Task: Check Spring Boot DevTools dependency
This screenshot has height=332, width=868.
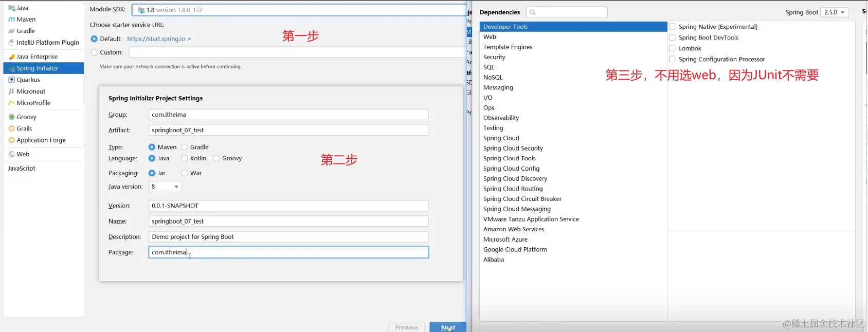Action: point(672,38)
